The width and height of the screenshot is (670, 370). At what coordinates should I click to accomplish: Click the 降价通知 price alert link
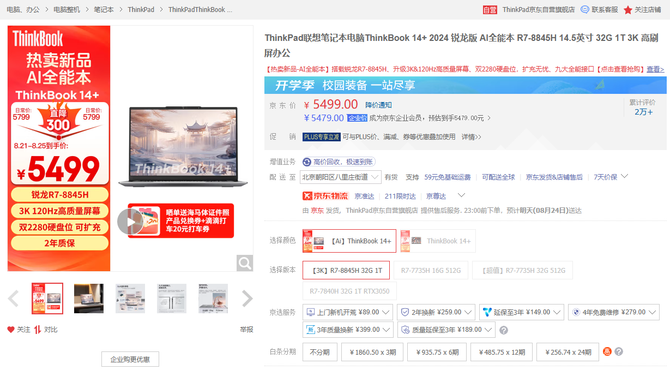(x=378, y=105)
